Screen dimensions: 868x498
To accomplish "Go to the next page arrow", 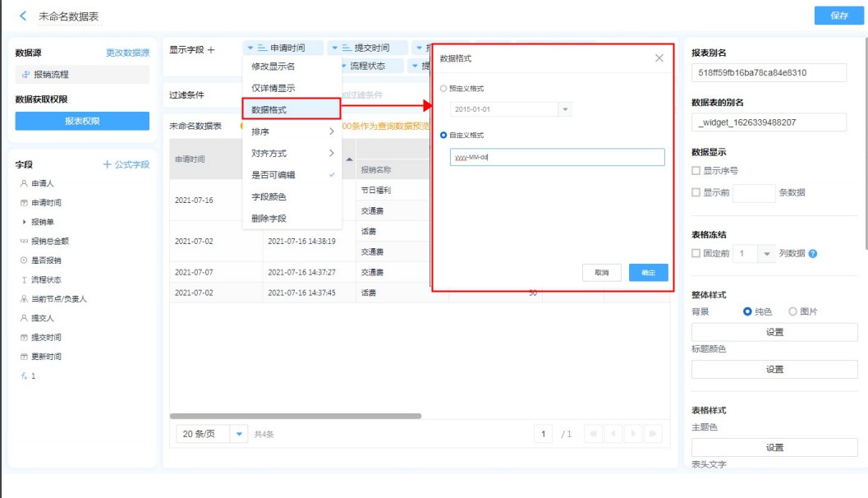I will click(x=633, y=433).
